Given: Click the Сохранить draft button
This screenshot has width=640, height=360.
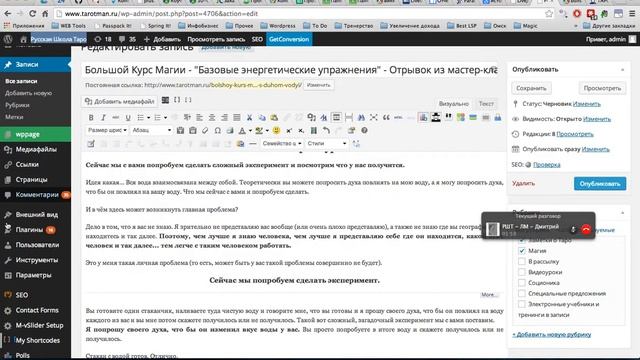Looking at the screenshot, I should click(531, 88).
